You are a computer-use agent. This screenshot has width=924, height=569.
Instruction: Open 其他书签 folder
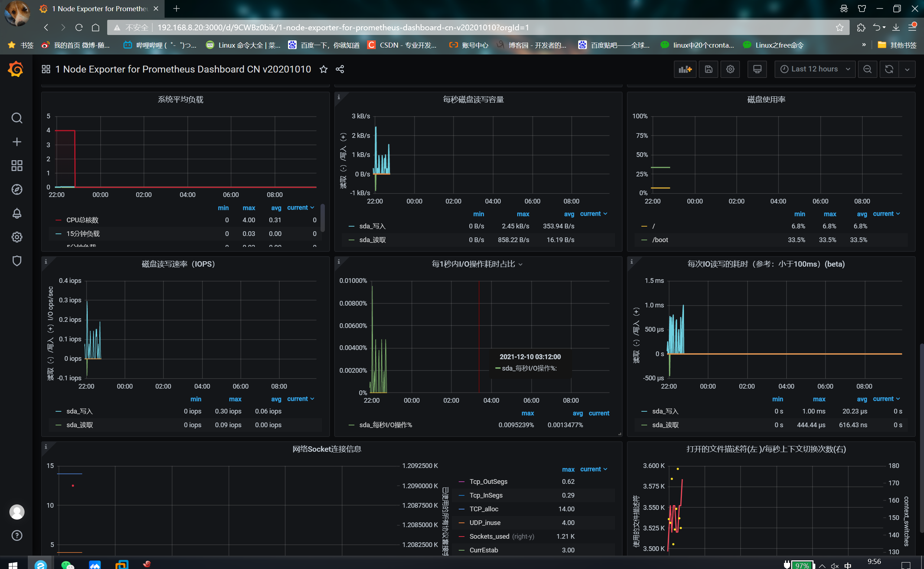pyautogui.click(x=897, y=45)
